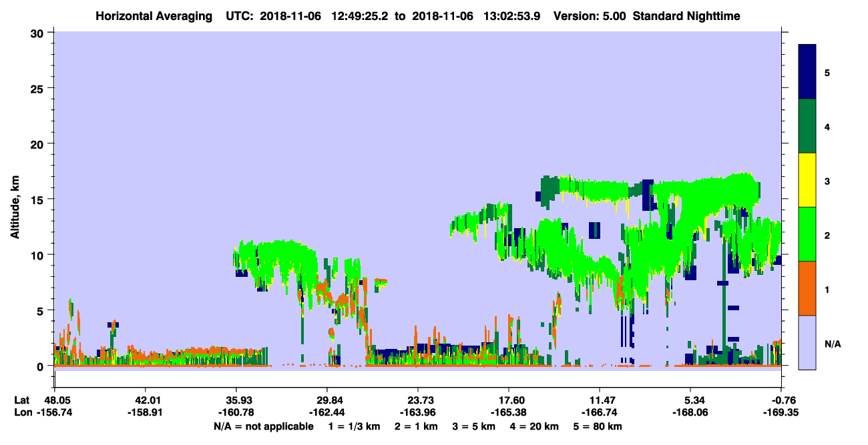Click the longitude value -158.91
The width and height of the screenshot is (868, 445).
(x=145, y=412)
